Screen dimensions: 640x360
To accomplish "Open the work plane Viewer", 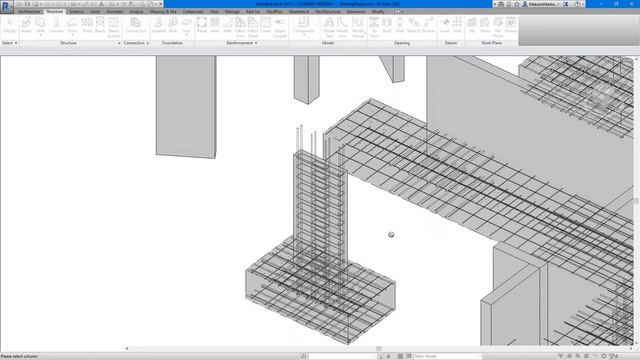I will click(x=511, y=25).
